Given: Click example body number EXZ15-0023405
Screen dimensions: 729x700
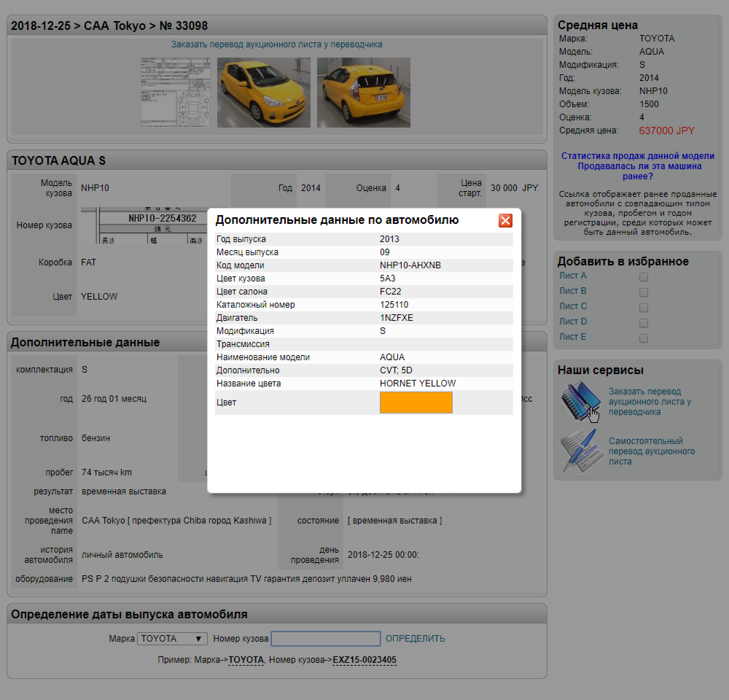Looking at the screenshot, I should pos(364,660).
